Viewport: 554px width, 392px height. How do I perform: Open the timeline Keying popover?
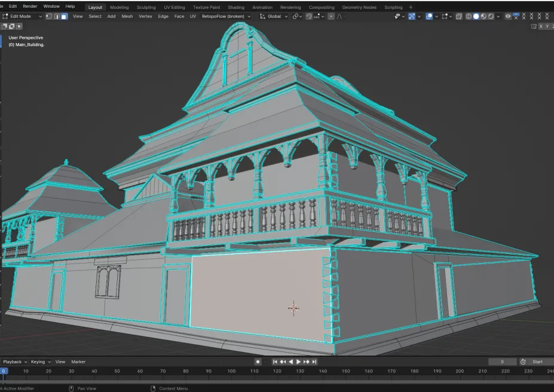39,362
